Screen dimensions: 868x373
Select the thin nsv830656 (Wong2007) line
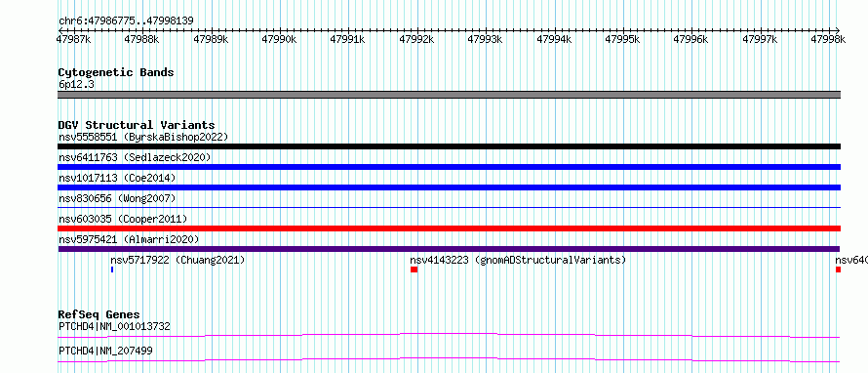point(449,207)
